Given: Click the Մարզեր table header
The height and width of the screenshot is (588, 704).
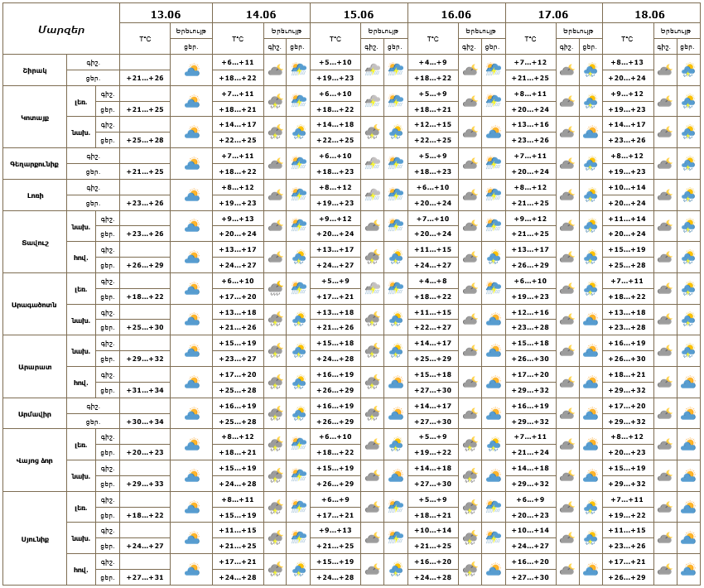Looking at the screenshot, I should click(61, 30).
